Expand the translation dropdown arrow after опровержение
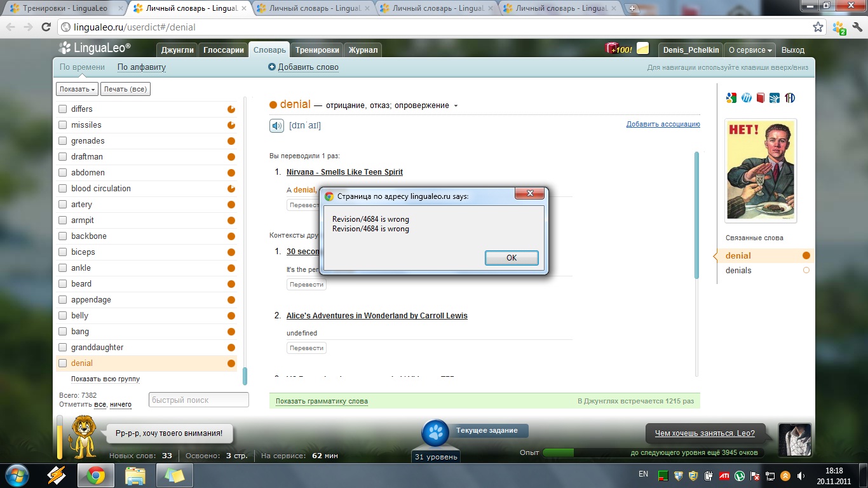868x488 pixels. click(456, 106)
